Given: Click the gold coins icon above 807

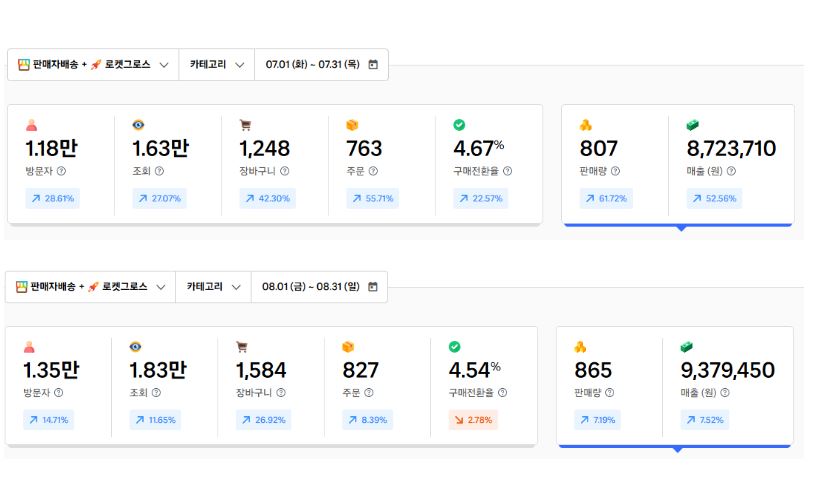Looking at the screenshot, I should (586, 125).
